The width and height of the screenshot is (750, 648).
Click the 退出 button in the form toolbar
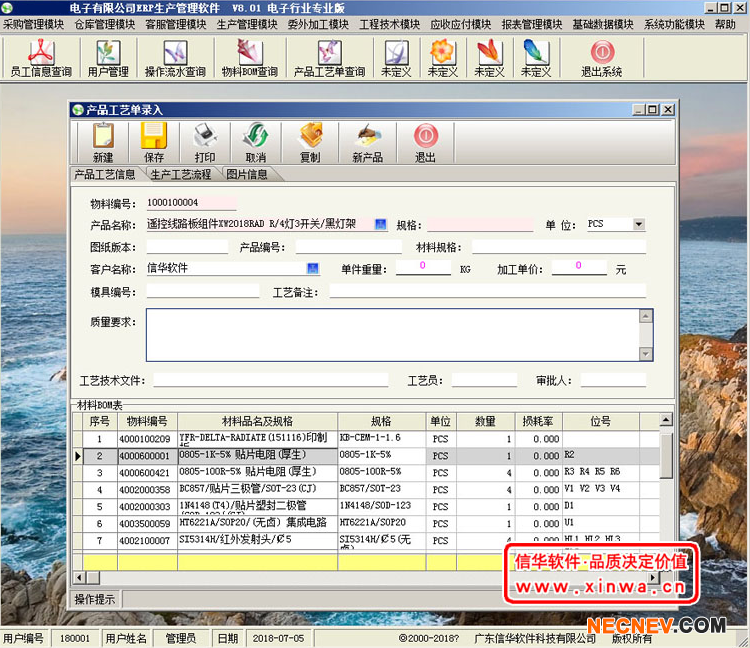pos(425,142)
